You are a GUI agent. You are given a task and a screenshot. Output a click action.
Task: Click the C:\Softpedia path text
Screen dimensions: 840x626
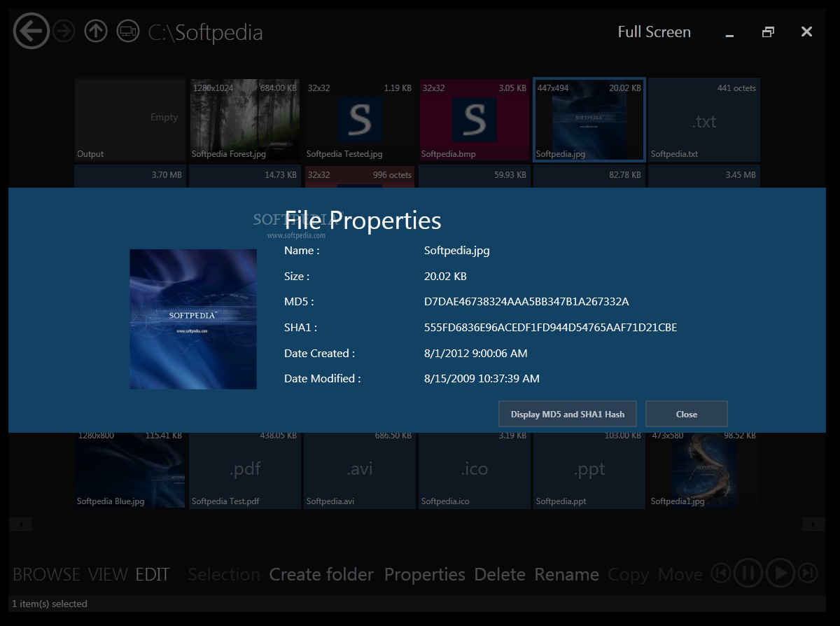pos(205,32)
